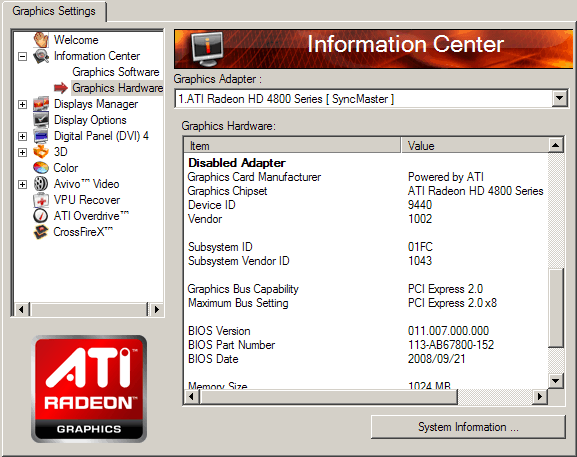This screenshot has width=577, height=457.
Task: Click the ATI Overdrive gauge icon
Action: tap(41, 216)
